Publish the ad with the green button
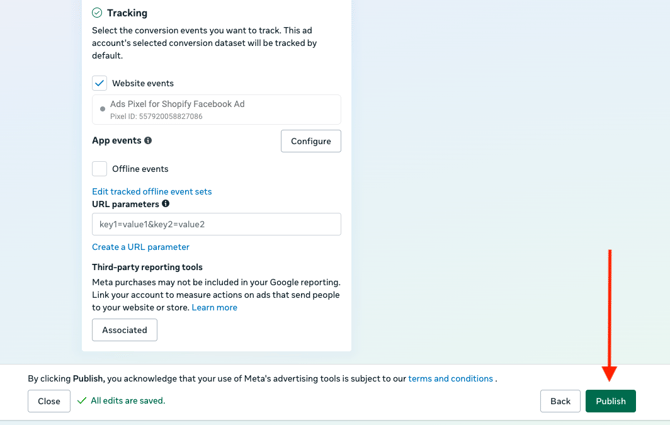The image size is (670, 425). [610, 401]
